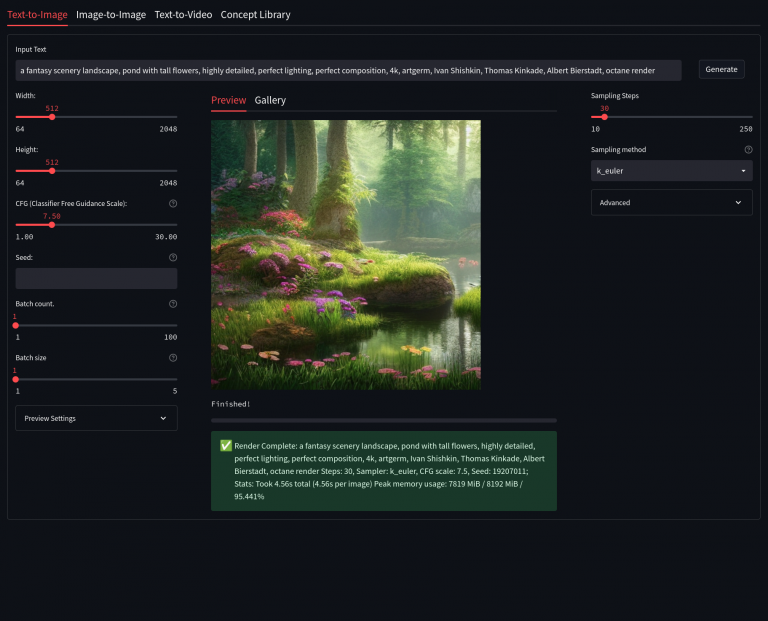Open the k_euler sampling method dropdown

671,171
